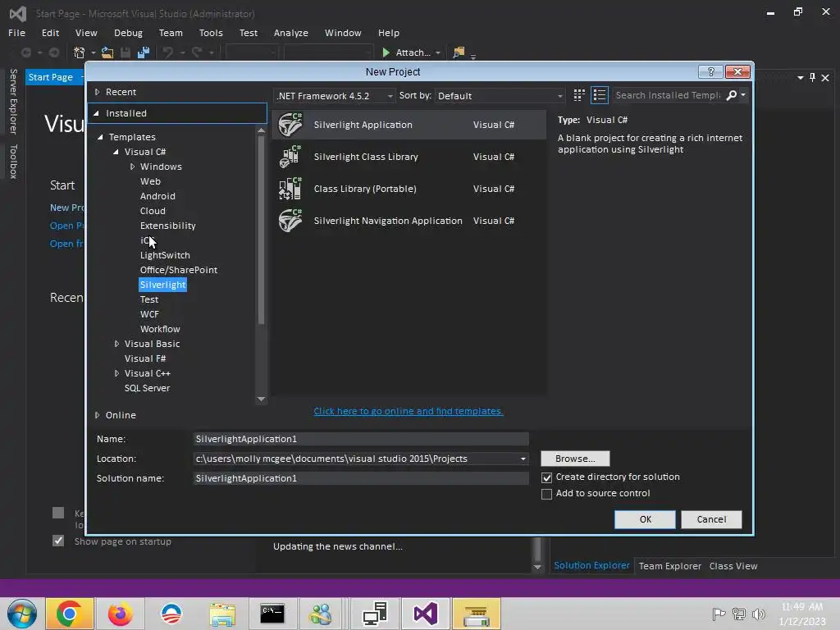The image size is (840, 630).
Task: Open the Server Explorer side tab
Action: (x=13, y=101)
